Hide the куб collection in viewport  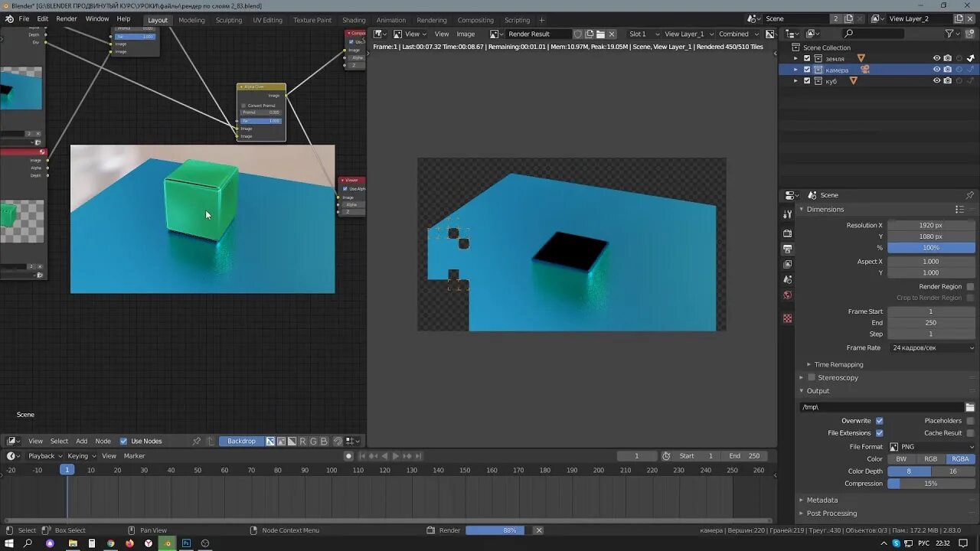[x=936, y=81]
